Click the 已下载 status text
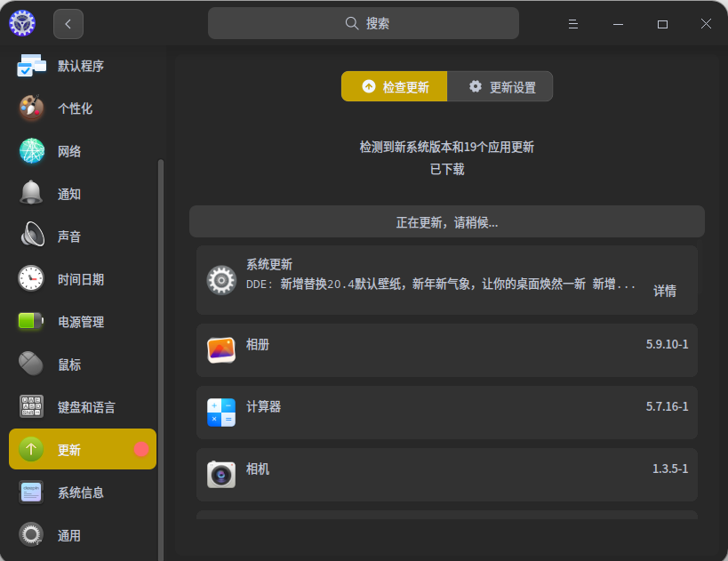This screenshot has width=728, height=561. pyautogui.click(x=447, y=170)
